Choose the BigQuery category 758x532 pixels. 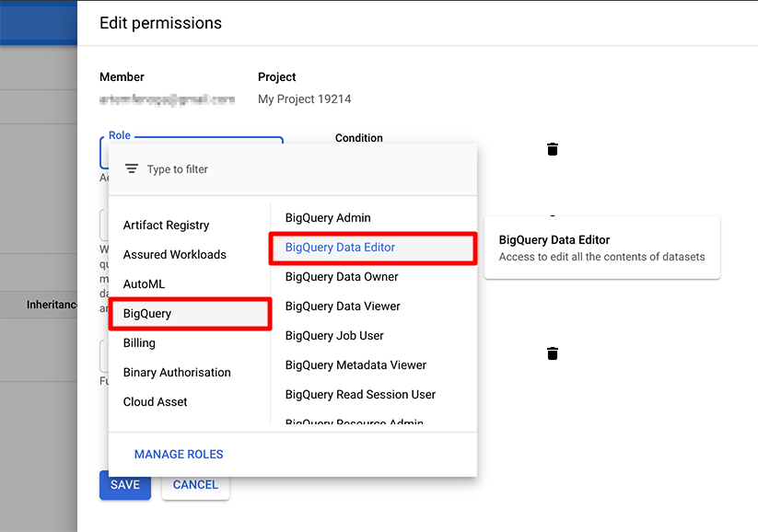[x=190, y=314]
